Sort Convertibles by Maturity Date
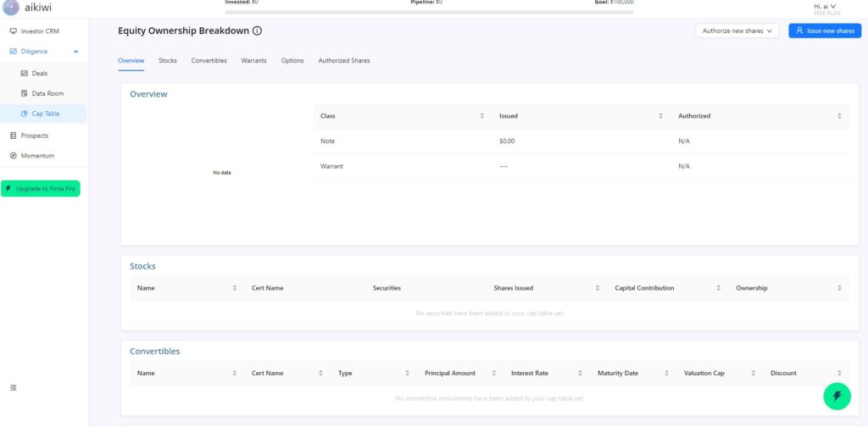Image resolution: width=868 pixels, height=427 pixels. pyautogui.click(x=666, y=374)
